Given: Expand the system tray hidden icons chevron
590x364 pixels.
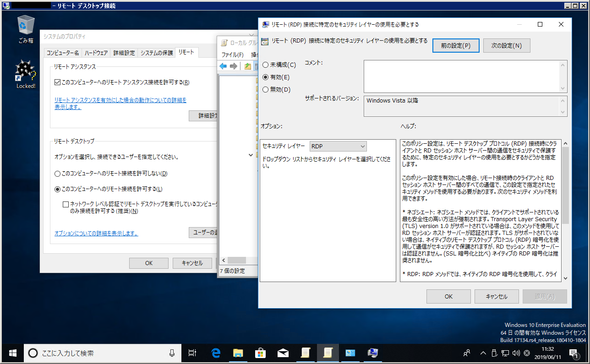Looking at the screenshot, I should pyautogui.click(x=483, y=353).
